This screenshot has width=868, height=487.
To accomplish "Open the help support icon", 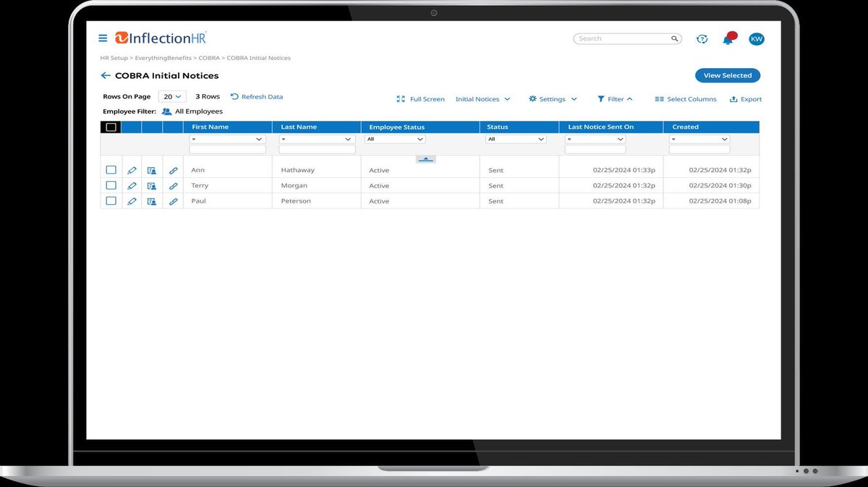I will click(x=702, y=39).
